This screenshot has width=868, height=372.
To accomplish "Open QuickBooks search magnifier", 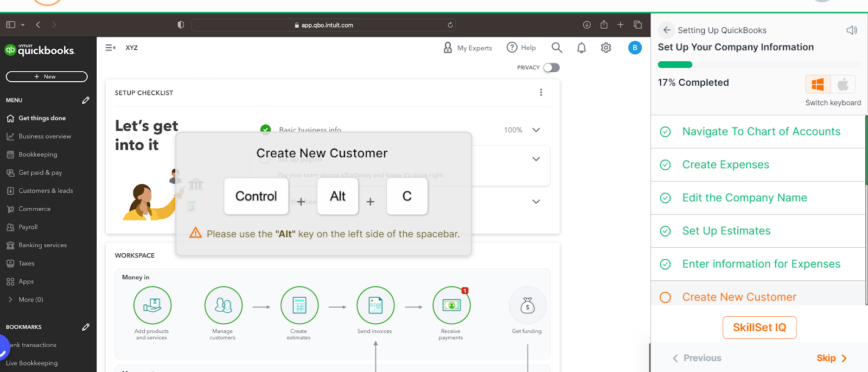I will pyautogui.click(x=557, y=48).
